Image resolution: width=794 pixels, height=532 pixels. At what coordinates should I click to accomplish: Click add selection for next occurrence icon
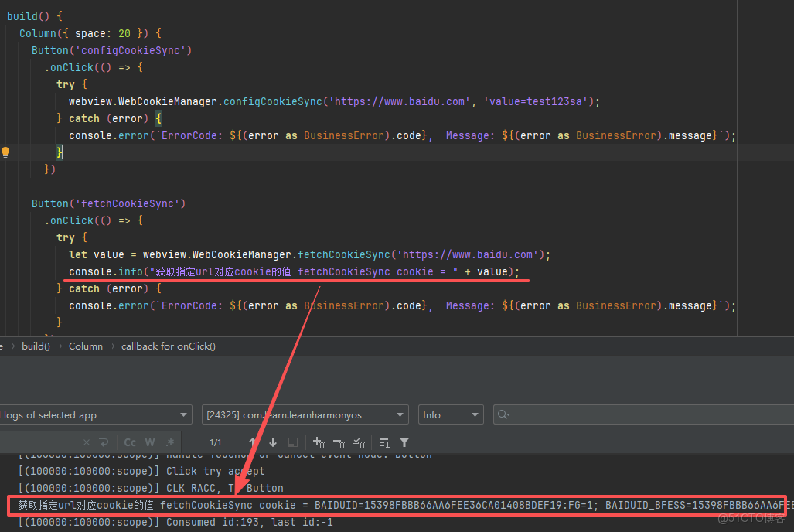(x=319, y=442)
